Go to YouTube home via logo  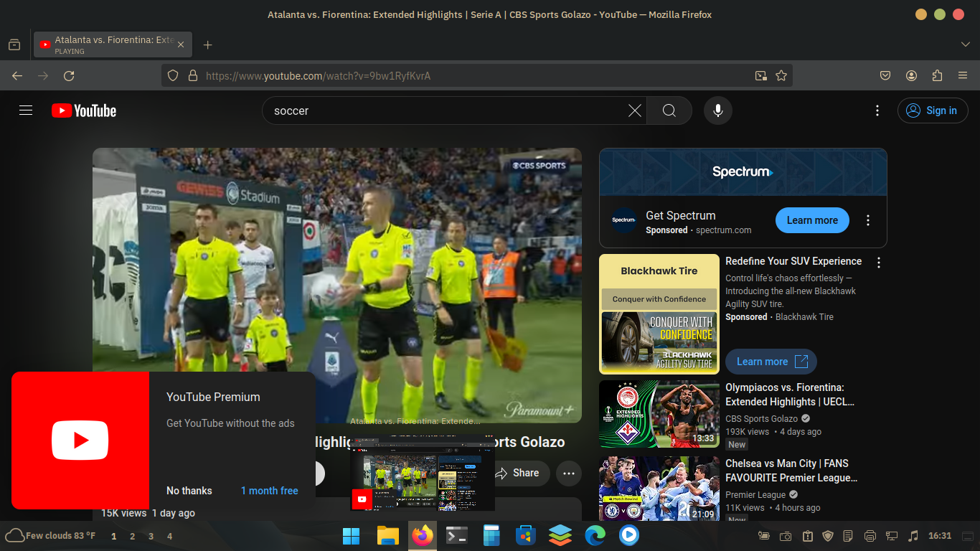[84, 110]
